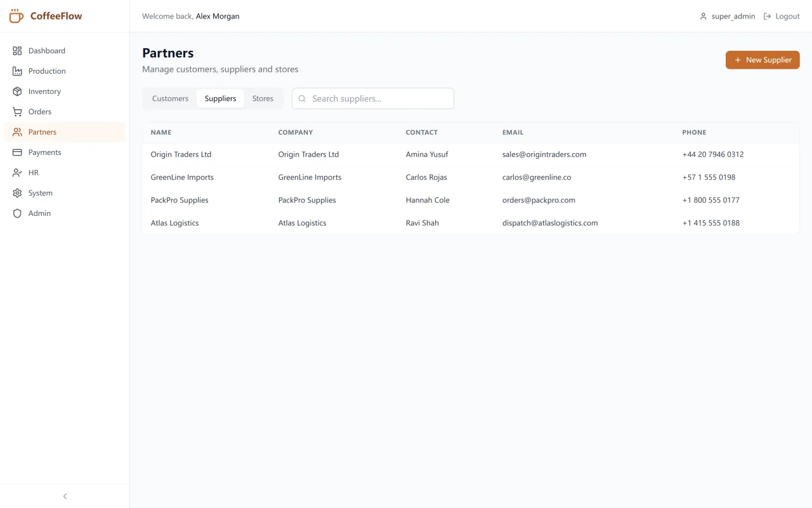Click contact name Carlos Rojas
The width and height of the screenshot is (812, 508).
coord(426,177)
